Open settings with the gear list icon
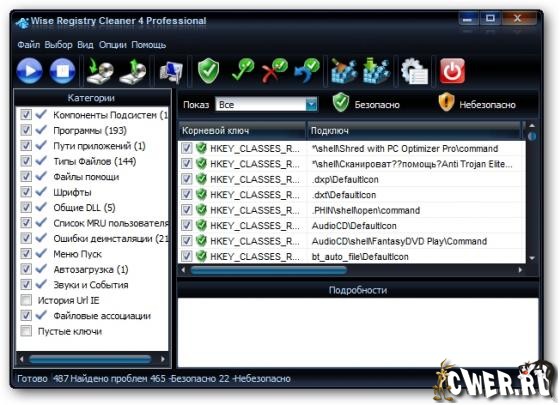 [414, 71]
